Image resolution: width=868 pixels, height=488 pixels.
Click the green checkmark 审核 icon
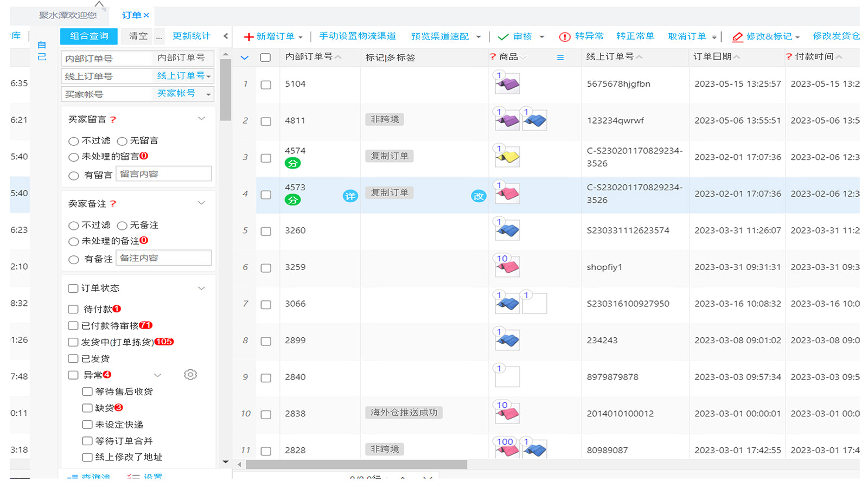(503, 37)
